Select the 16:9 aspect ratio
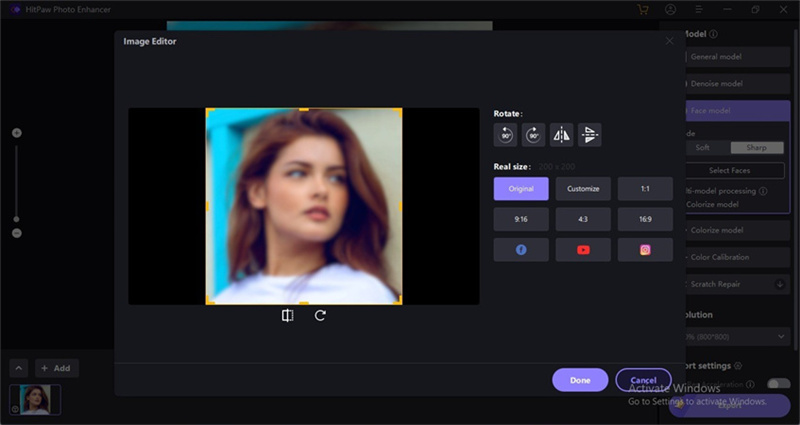The width and height of the screenshot is (800, 425). pos(645,219)
